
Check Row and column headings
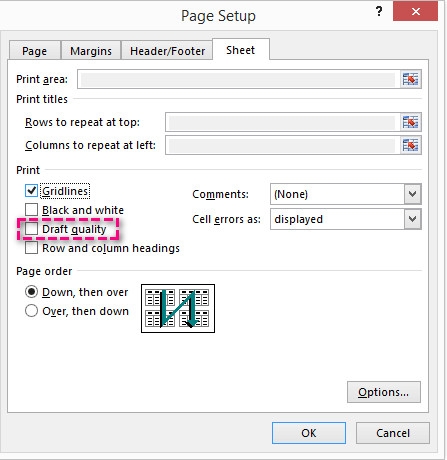coord(31,248)
